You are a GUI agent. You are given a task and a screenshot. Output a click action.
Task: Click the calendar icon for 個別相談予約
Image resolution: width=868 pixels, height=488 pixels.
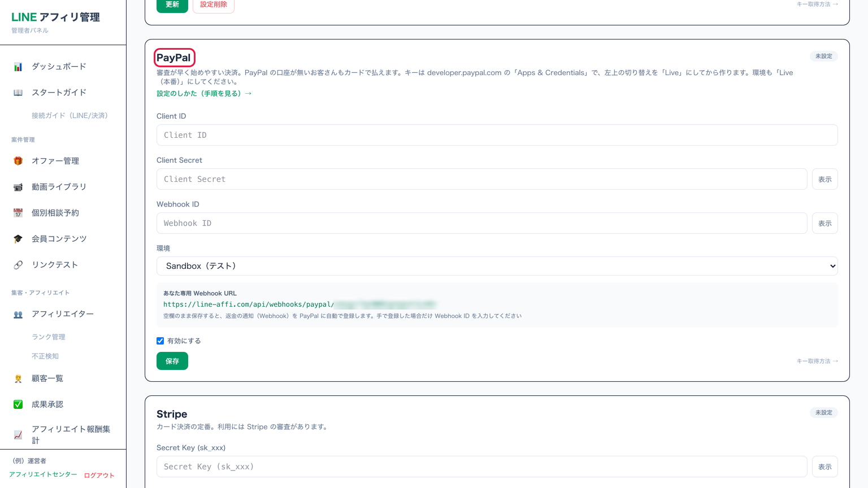pyautogui.click(x=18, y=213)
